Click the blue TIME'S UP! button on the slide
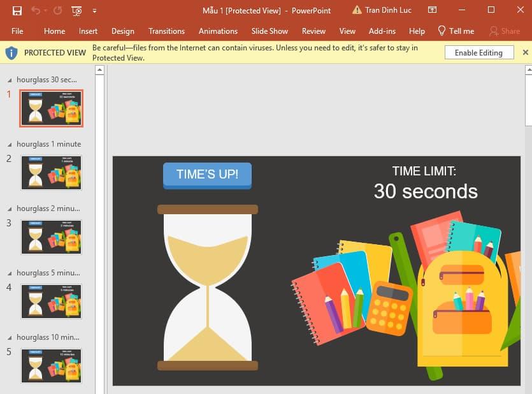 (207, 173)
